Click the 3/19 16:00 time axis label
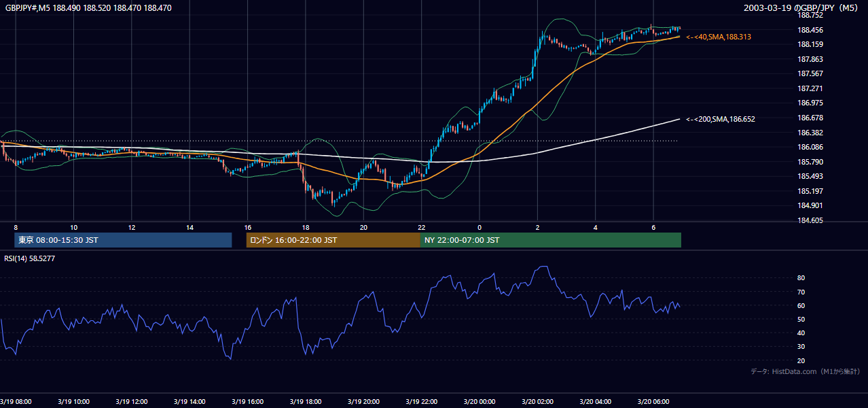Viewport: 868px width, 408px height. pos(247,401)
